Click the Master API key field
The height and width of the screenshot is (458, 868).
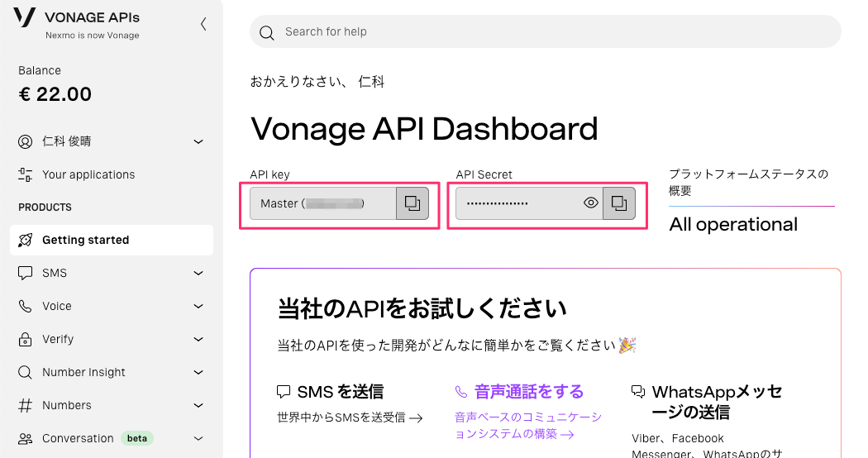pos(323,203)
